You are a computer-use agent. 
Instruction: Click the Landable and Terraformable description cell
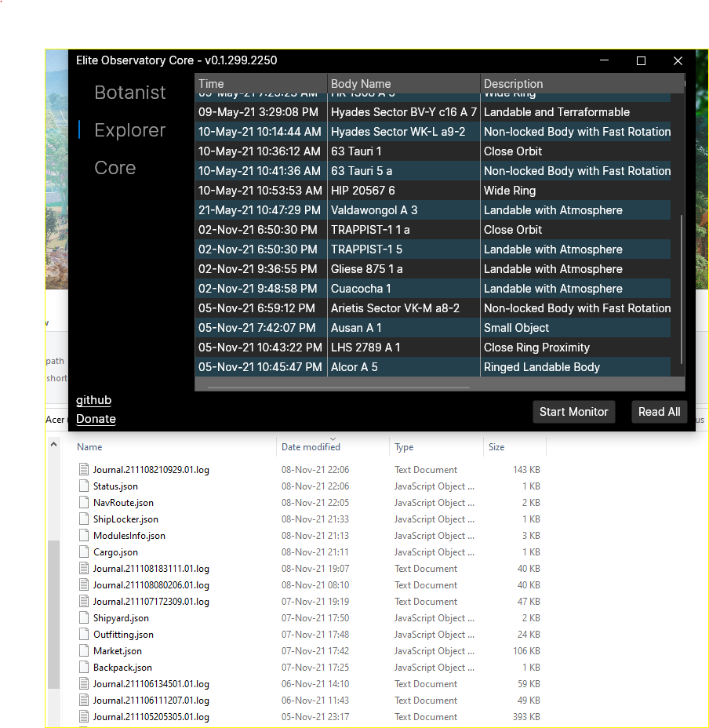[576, 112]
